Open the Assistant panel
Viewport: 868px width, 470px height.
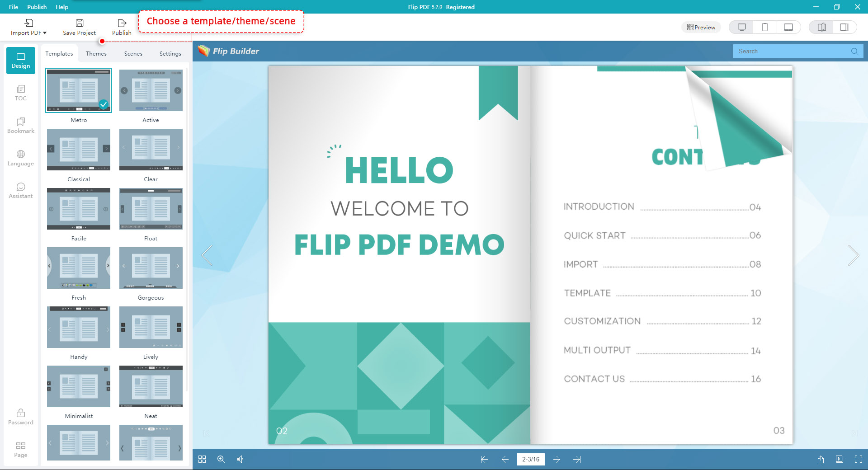tap(20, 190)
